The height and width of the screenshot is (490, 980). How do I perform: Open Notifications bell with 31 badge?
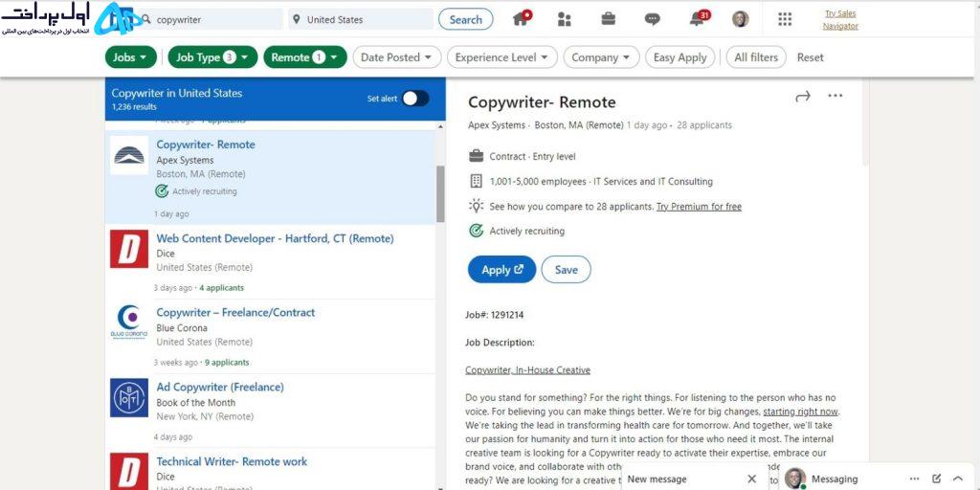click(698, 19)
